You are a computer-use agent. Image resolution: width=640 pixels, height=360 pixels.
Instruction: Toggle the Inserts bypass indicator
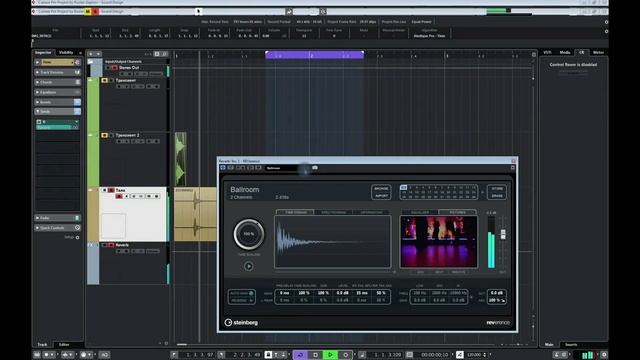tap(77, 102)
